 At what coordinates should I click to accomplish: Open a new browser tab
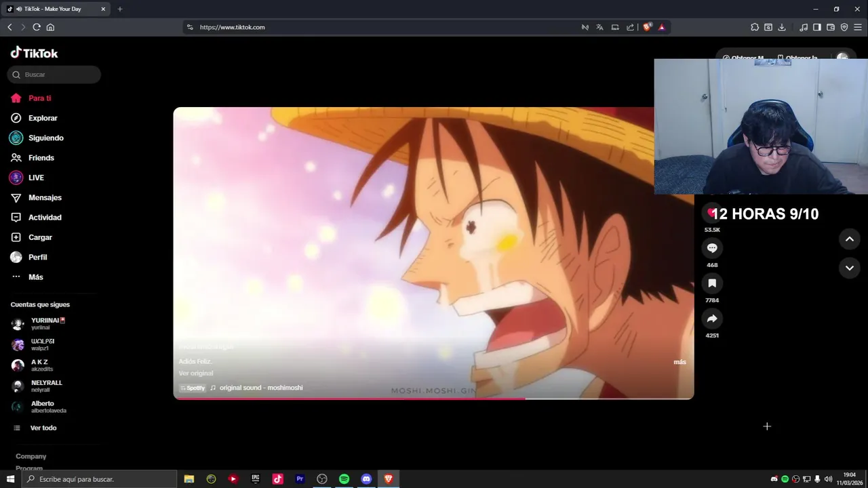tap(120, 9)
